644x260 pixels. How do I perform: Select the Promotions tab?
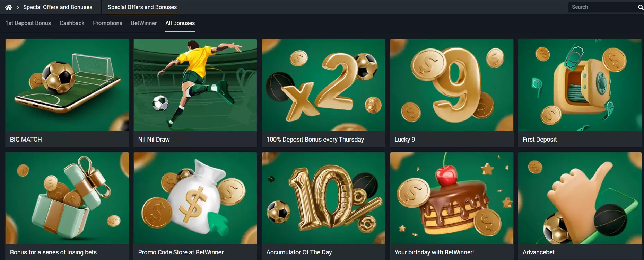coord(107,23)
